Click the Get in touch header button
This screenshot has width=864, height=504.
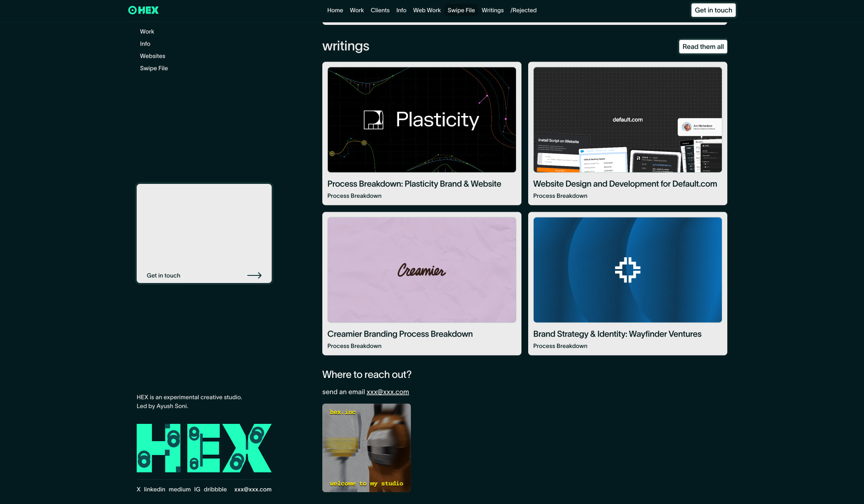point(713,10)
